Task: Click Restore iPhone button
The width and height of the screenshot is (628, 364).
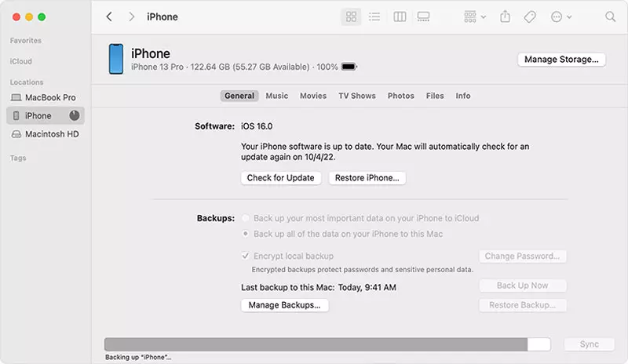Action: 367,178
